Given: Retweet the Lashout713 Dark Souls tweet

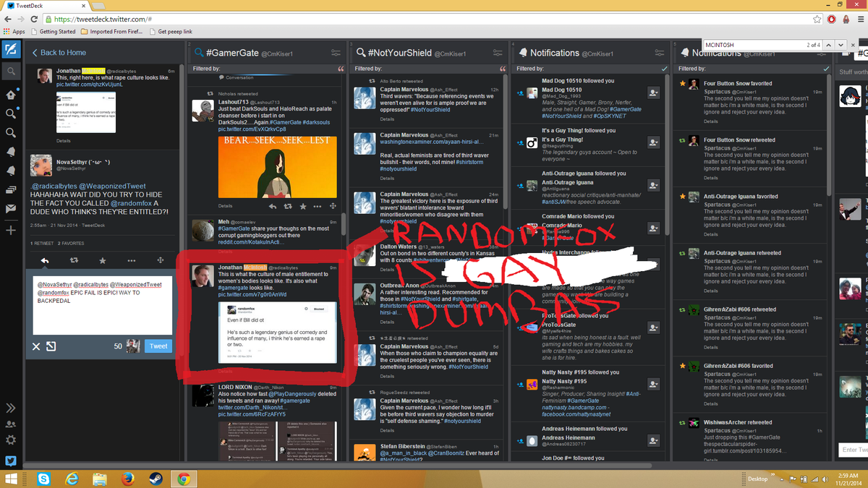Looking at the screenshot, I should click(x=289, y=206).
